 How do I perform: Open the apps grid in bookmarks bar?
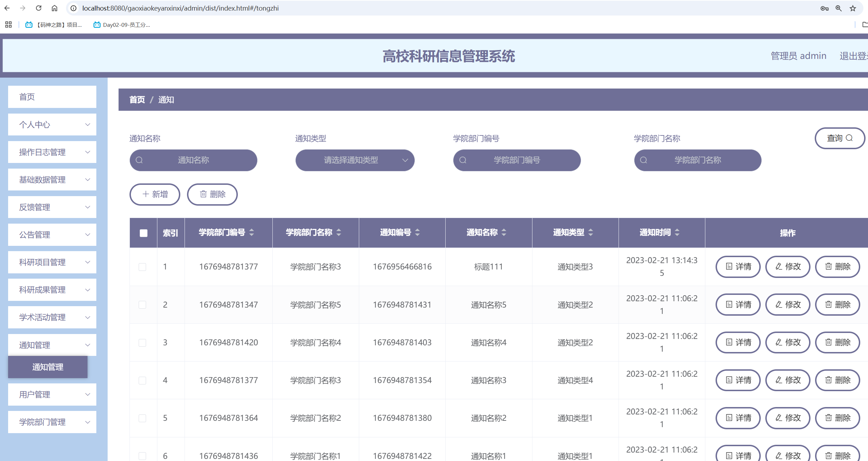8,25
